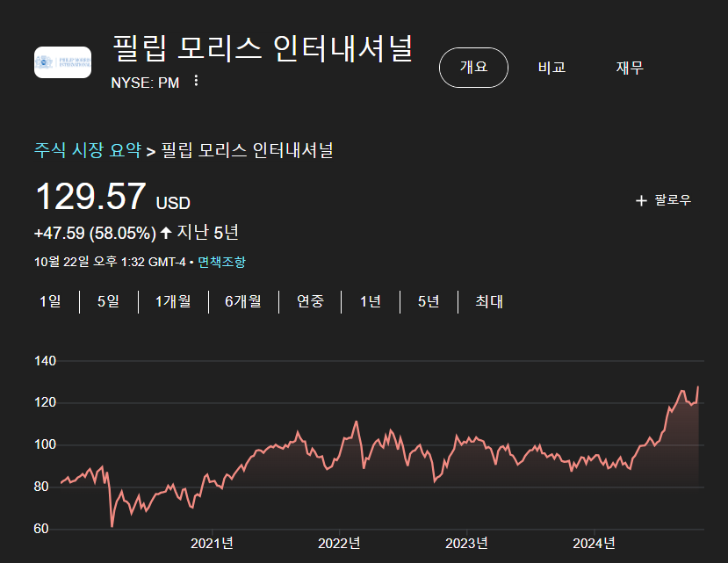The width and height of the screenshot is (728, 563).
Task: Click the 2022년 axis label
Action: tap(339, 543)
